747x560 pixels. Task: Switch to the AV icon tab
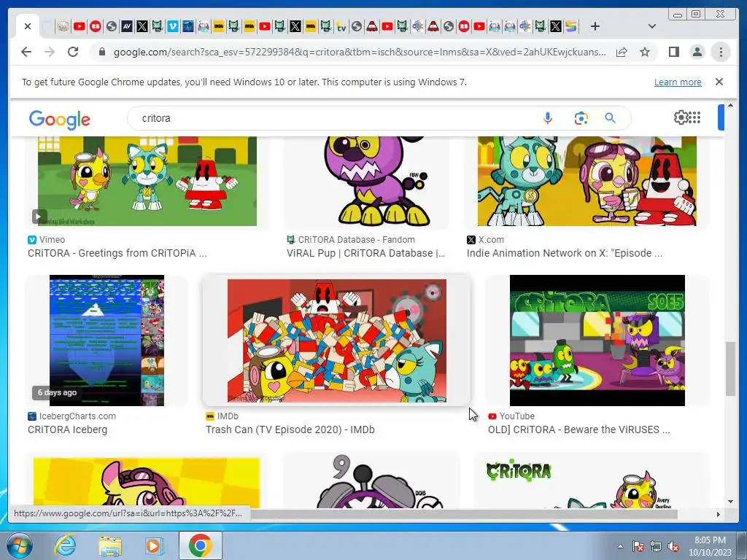coord(127,26)
